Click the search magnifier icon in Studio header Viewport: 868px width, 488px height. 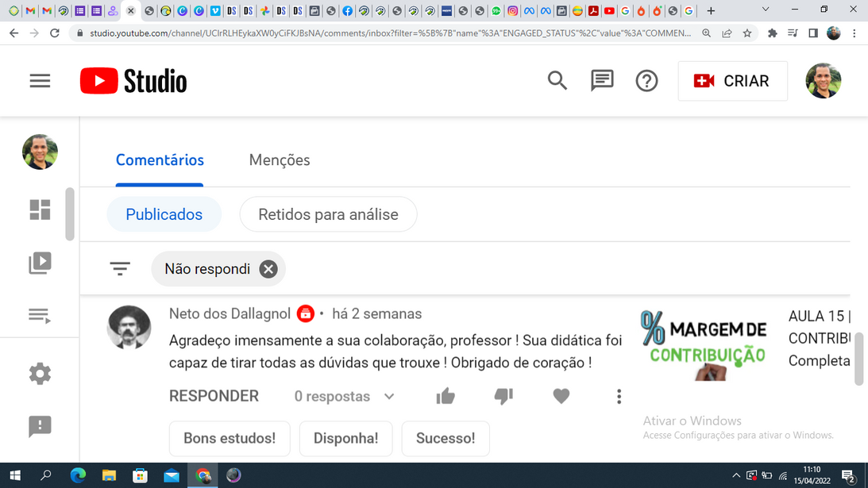click(557, 81)
